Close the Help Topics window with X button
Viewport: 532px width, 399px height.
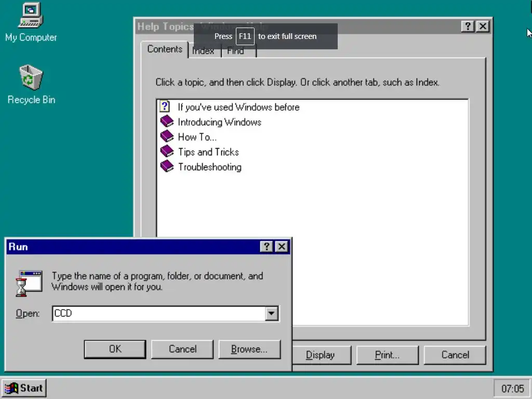point(483,26)
